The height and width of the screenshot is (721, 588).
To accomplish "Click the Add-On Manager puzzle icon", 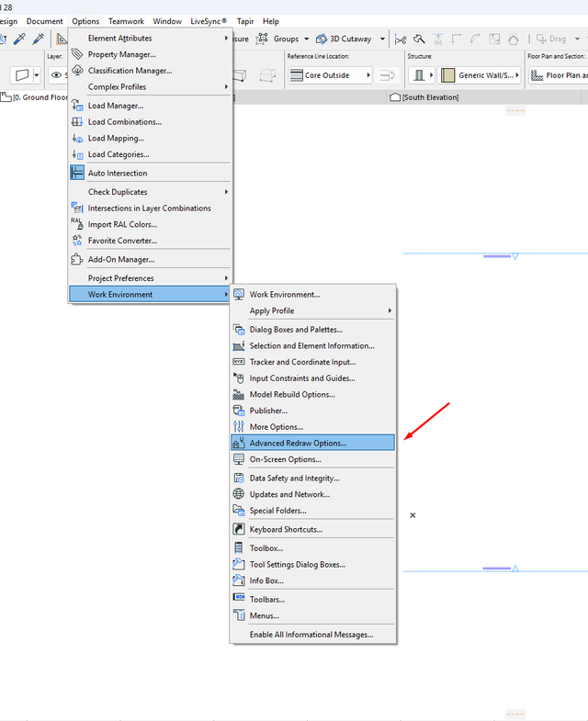I will point(77,259).
